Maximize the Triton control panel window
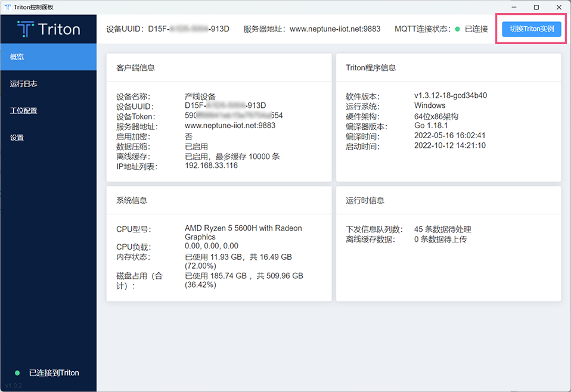The height and width of the screenshot is (392, 571). pyautogui.click(x=536, y=7)
